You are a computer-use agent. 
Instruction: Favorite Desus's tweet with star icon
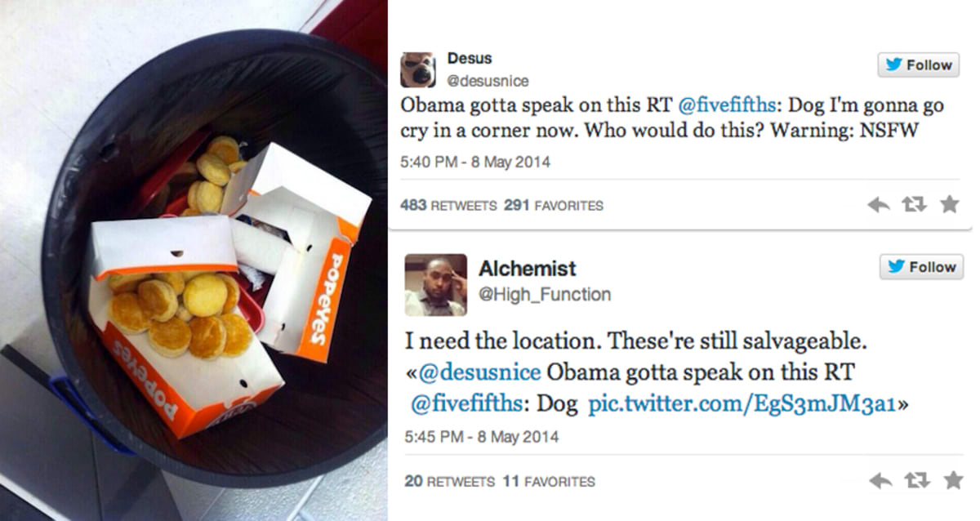pyautogui.click(x=949, y=204)
